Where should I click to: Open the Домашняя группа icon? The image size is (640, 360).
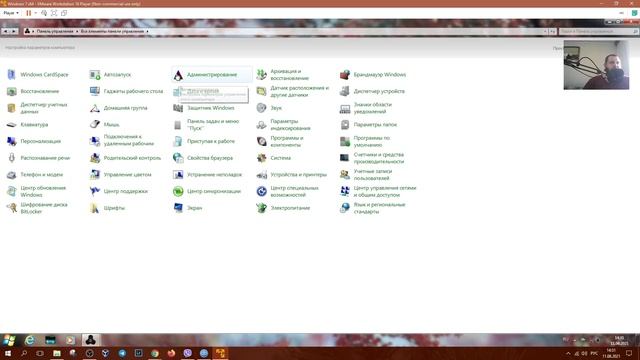click(95, 108)
